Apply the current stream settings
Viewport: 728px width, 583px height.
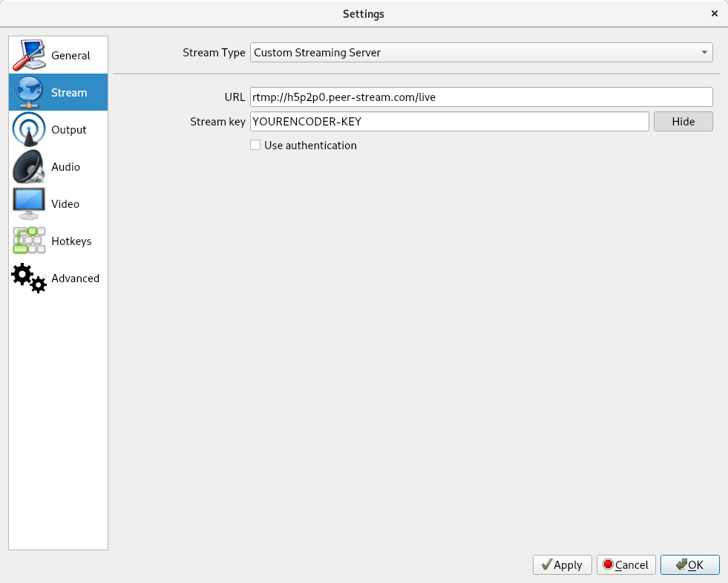(562, 564)
